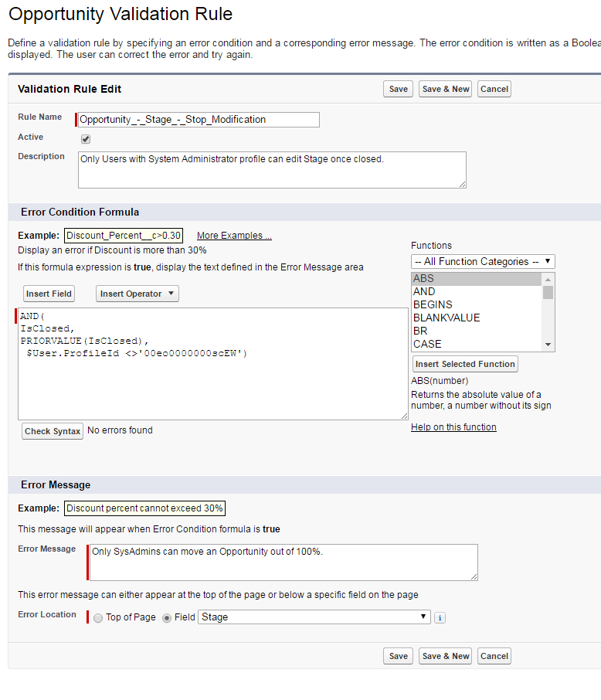The width and height of the screenshot is (601, 700).
Task: Click the top Cancel button
Action: click(494, 89)
